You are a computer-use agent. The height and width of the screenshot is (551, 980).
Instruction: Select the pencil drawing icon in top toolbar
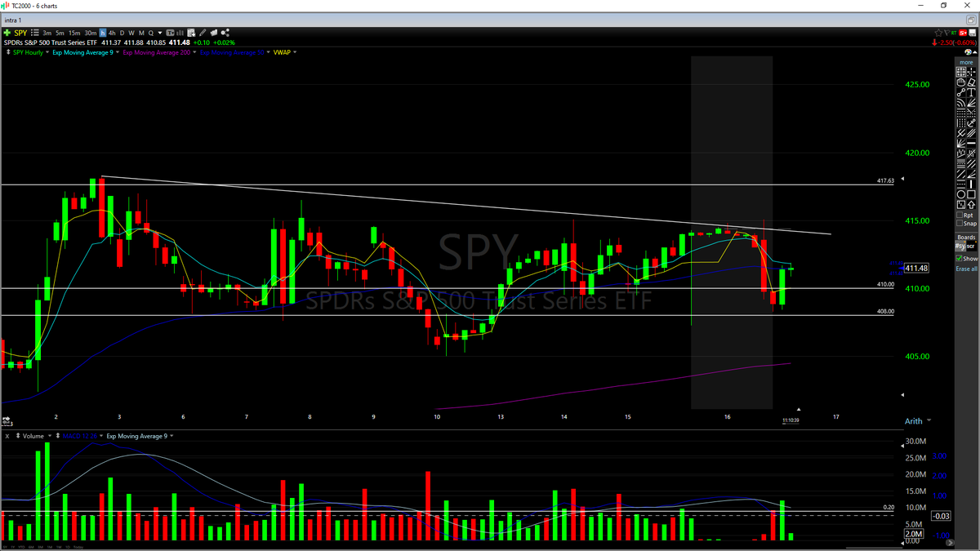click(x=202, y=33)
